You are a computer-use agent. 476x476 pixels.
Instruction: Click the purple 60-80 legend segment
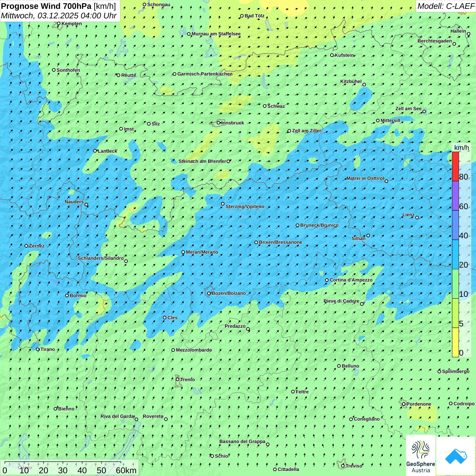(x=455, y=196)
